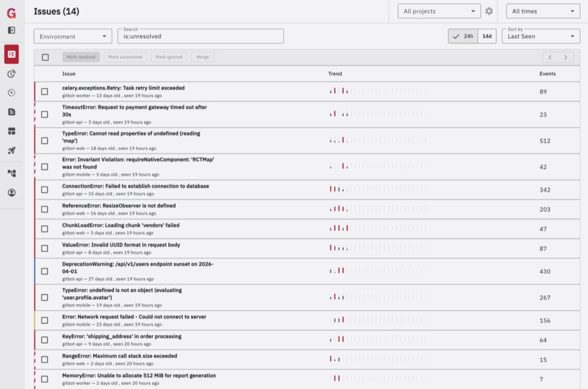
Task: Select checkbox for ChunkLoadError vendors issue
Action: (44, 229)
